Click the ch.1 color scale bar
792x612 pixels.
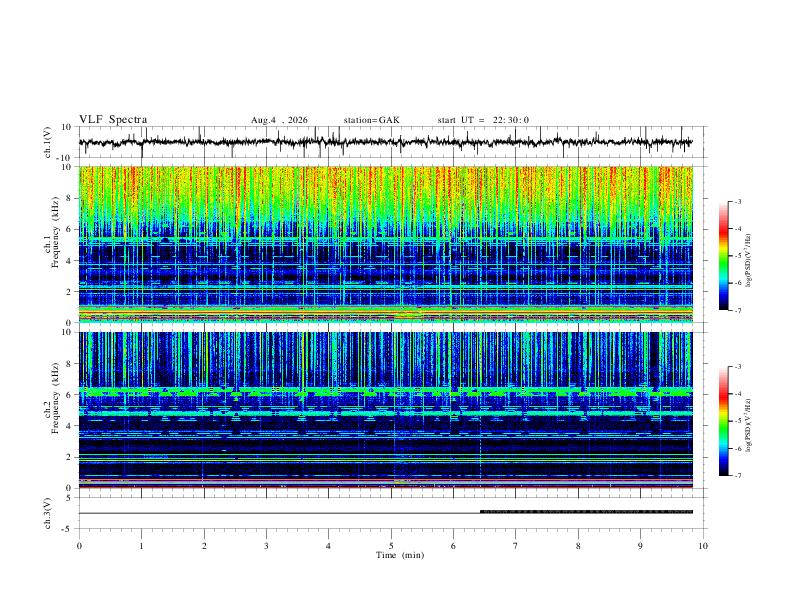click(x=723, y=256)
